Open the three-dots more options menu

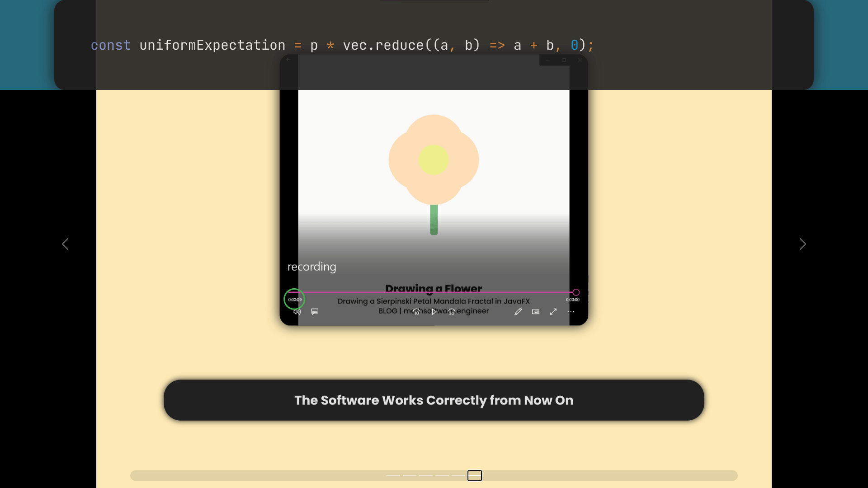click(571, 312)
